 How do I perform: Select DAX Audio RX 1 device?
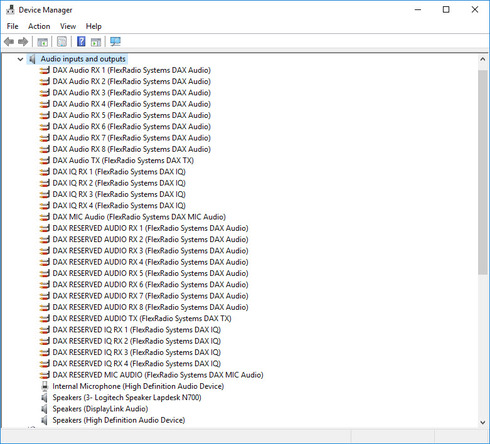132,70
